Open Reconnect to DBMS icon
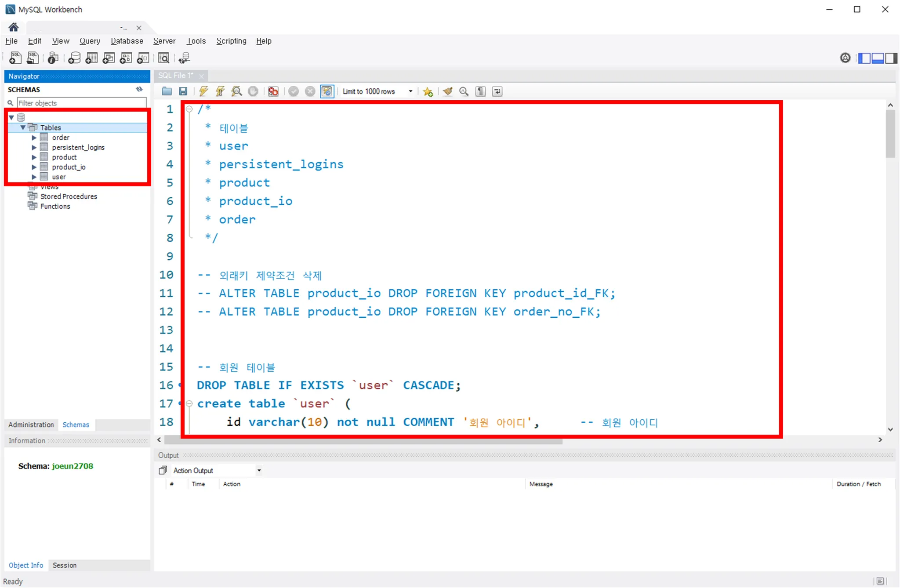Screen dimensions: 900x588 pos(184,58)
